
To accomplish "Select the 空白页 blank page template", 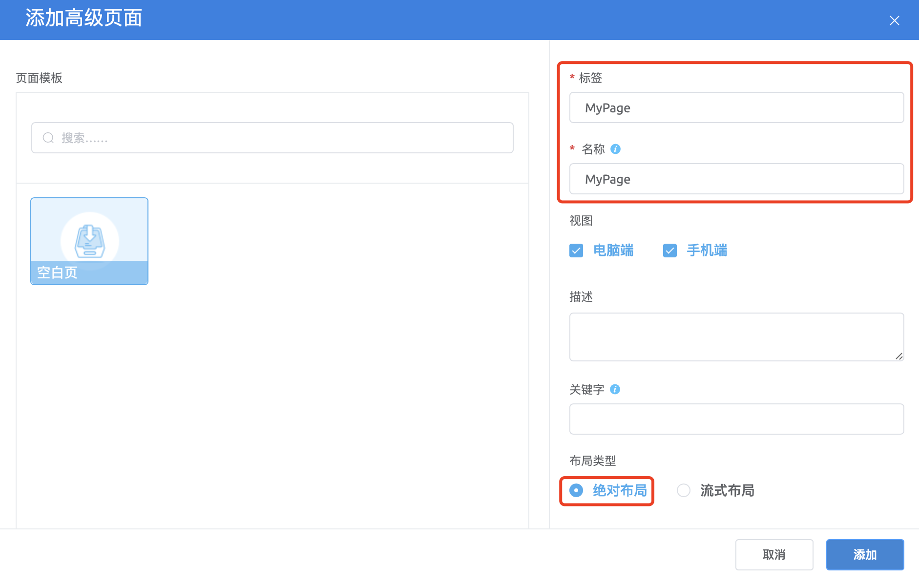I will click(x=89, y=241).
